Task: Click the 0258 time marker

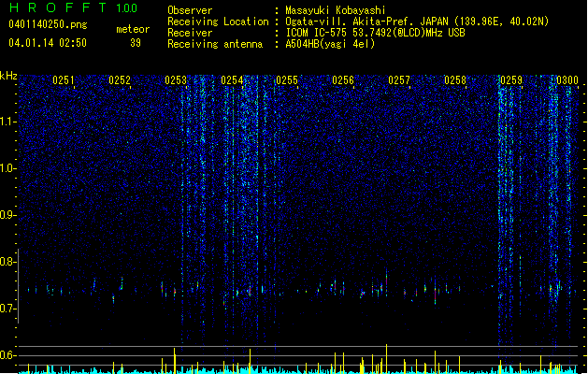Action: click(x=455, y=79)
